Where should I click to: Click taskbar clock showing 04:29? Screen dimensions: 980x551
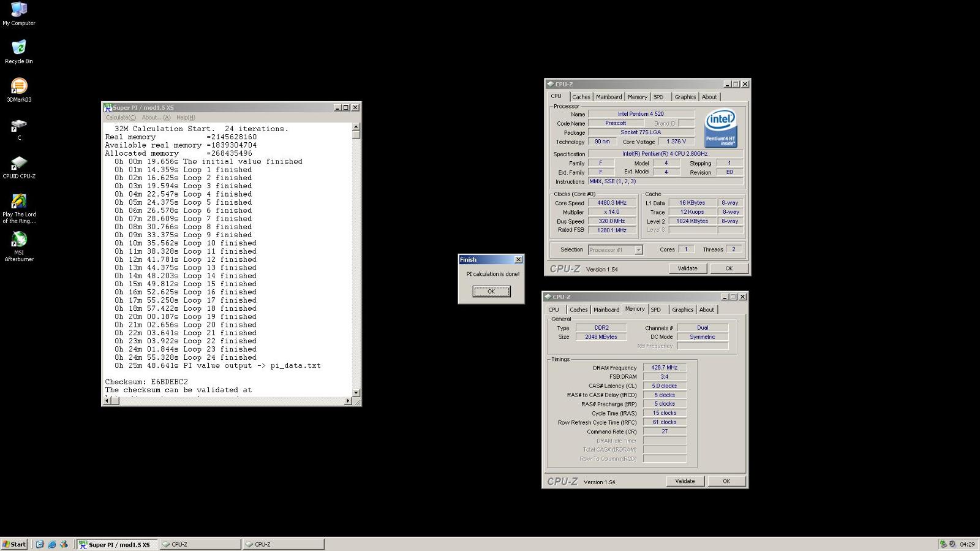pyautogui.click(x=967, y=544)
